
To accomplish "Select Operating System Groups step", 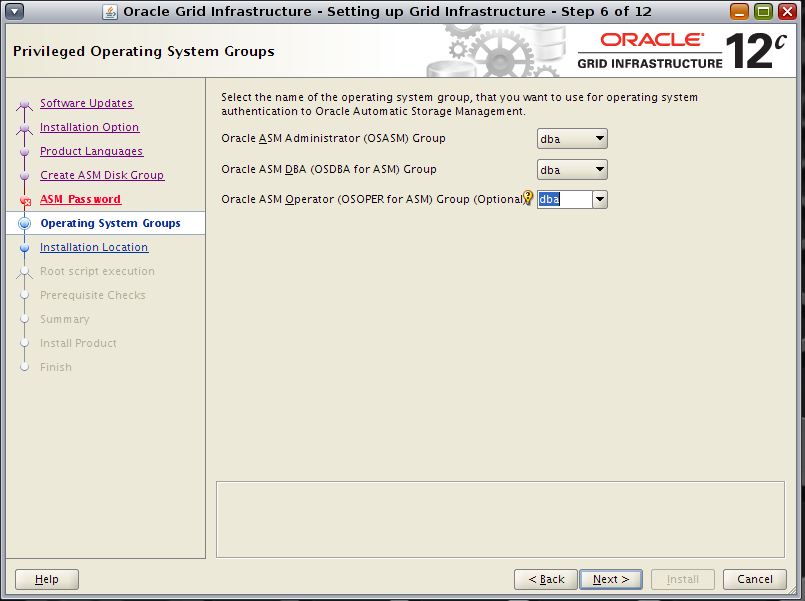I will pos(110,223).
